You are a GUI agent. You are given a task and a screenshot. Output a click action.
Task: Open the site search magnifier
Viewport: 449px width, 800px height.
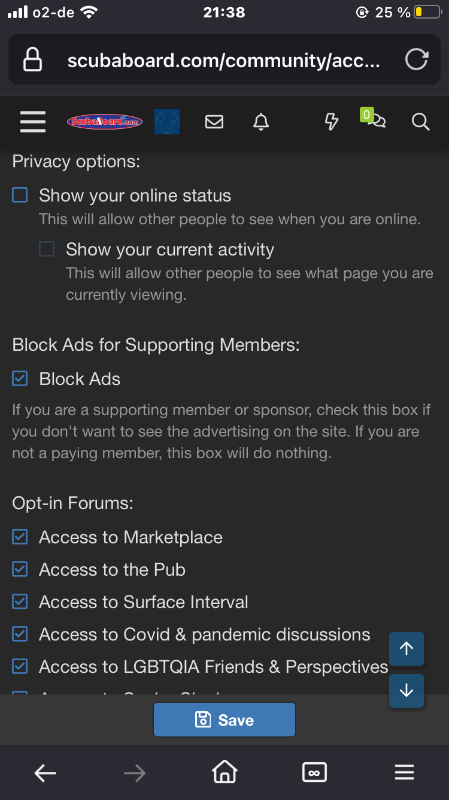click(420, 121)
